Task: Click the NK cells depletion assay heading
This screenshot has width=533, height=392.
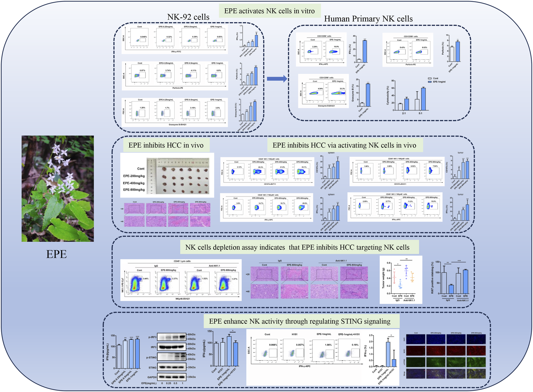Action: [297, 247]
